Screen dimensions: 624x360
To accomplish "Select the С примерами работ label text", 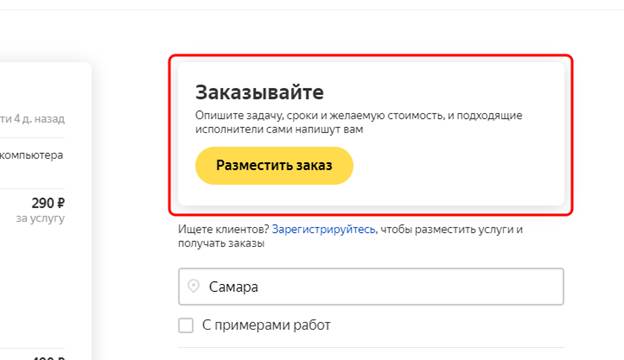I will (266, 325).
